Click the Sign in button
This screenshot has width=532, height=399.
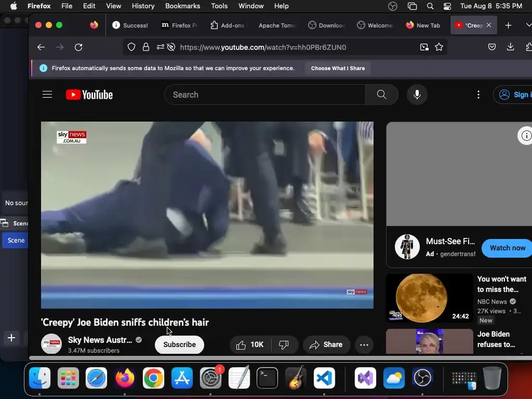514,95
